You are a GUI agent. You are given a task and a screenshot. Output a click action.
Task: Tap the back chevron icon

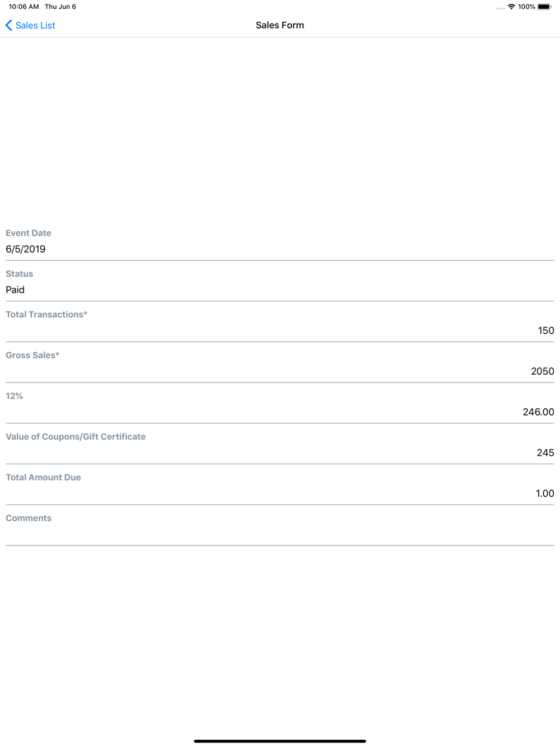[8, 25]
